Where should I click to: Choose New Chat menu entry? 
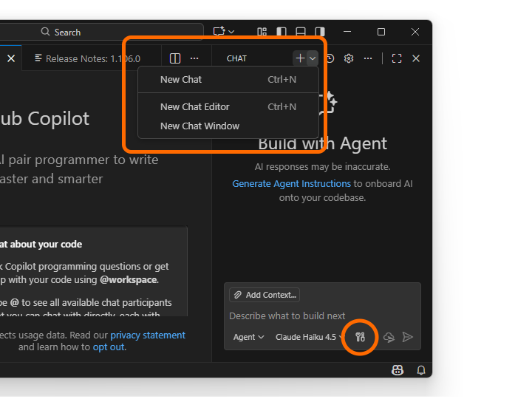point(228,79)
